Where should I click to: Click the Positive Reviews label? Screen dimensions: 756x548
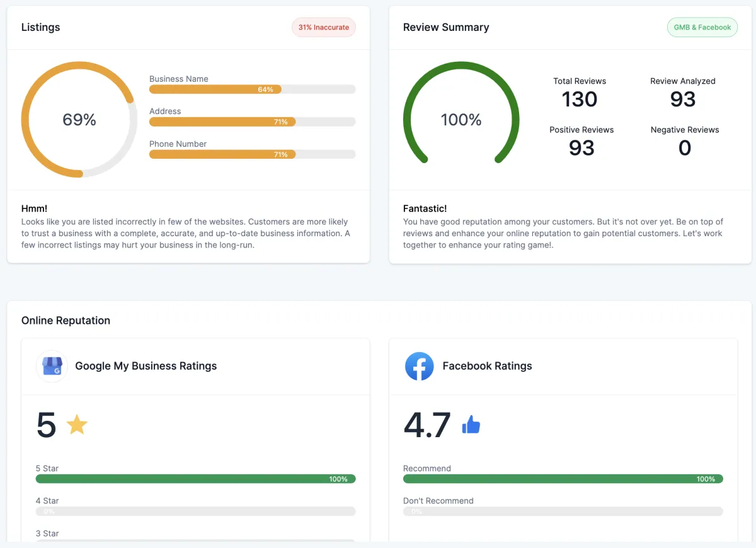[581, 130]
